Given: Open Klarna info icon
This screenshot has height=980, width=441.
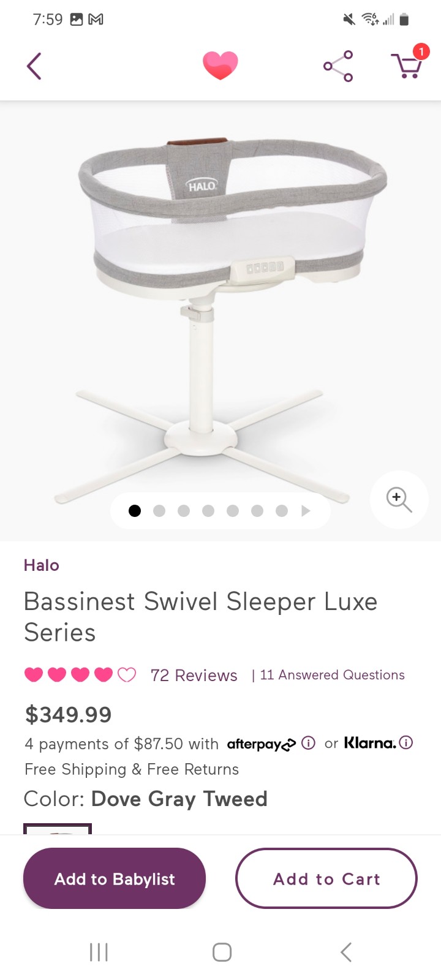Looking at the screenshot, I should [x=406, y=743].
